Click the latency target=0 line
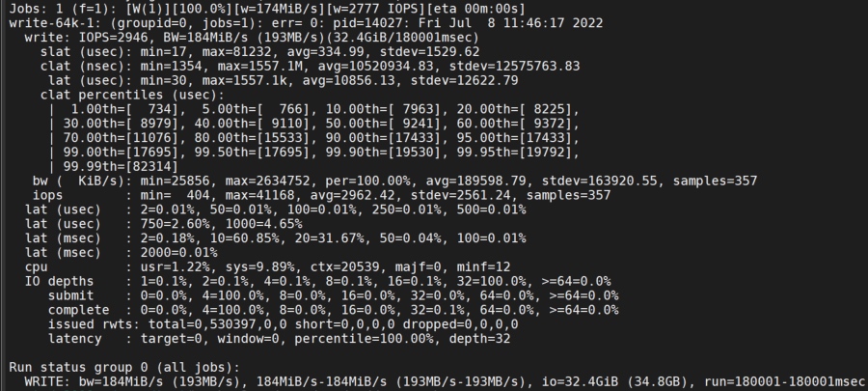The width and height of the screenshot is (868, 391). point(279,339)
